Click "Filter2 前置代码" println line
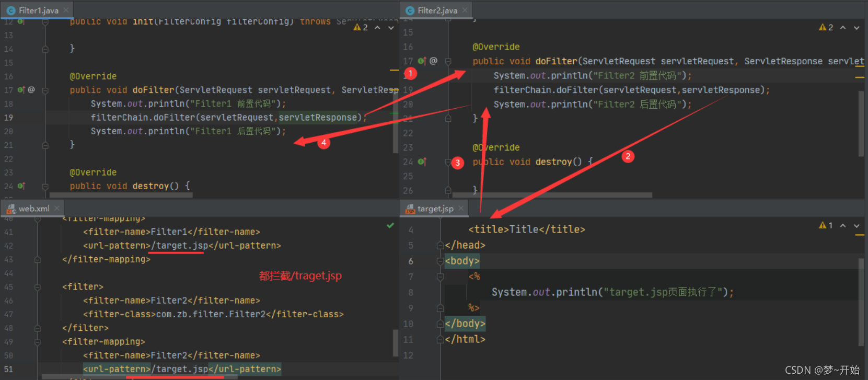 point(593,76)
